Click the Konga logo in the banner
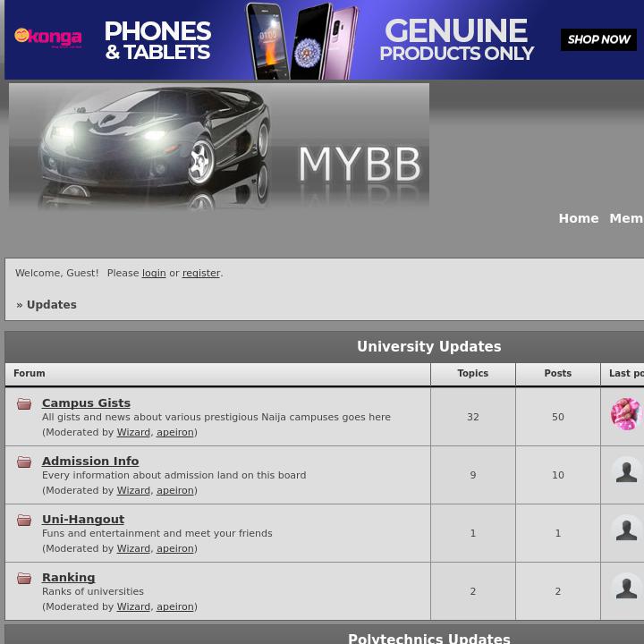 coord(48,38)
